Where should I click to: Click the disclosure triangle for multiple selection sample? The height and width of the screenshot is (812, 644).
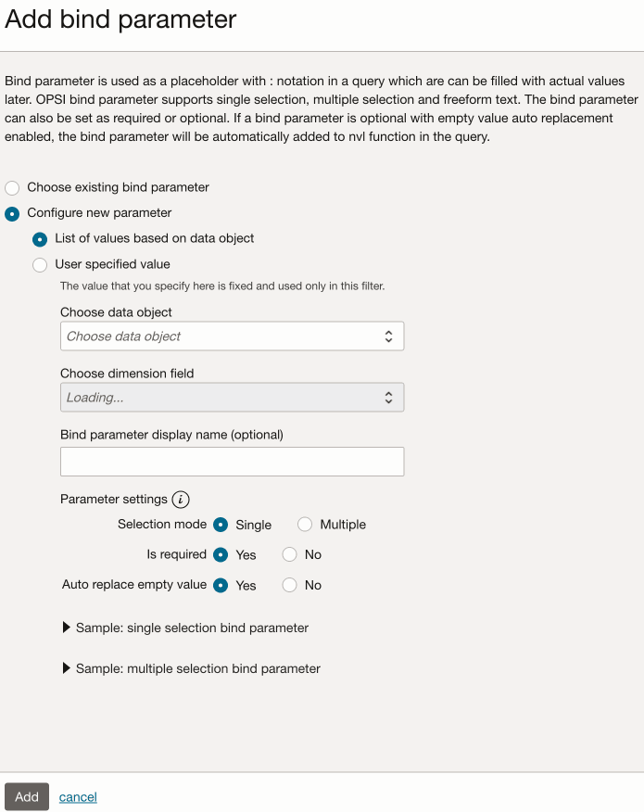(x=66, y=668)
